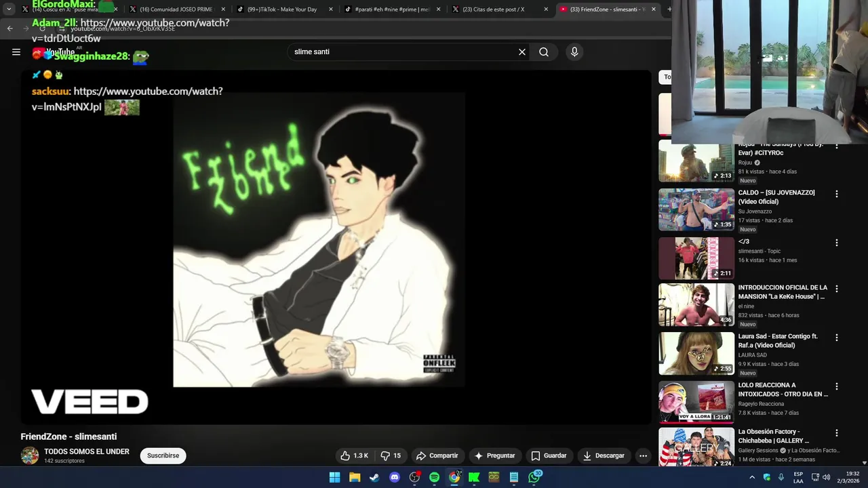
Task: Go back with browser back arrow
Action: click(x=9, y=28)
